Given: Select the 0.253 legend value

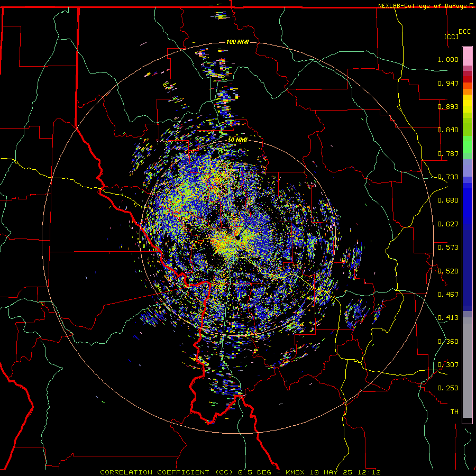Looking at the screenshot, I should point(448,388).
